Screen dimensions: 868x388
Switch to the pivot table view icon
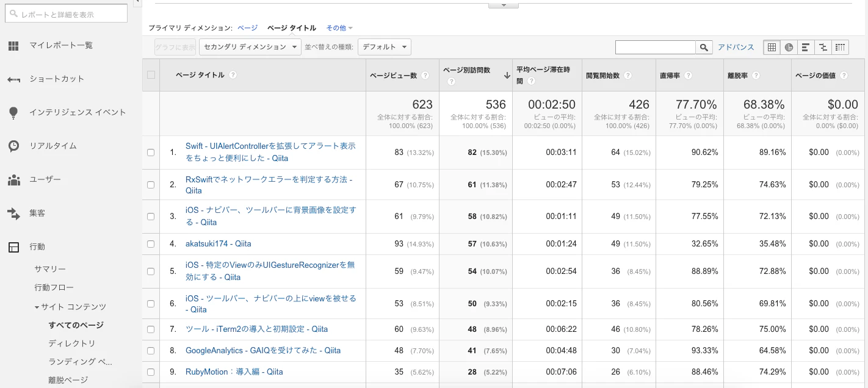coord(841,47)
